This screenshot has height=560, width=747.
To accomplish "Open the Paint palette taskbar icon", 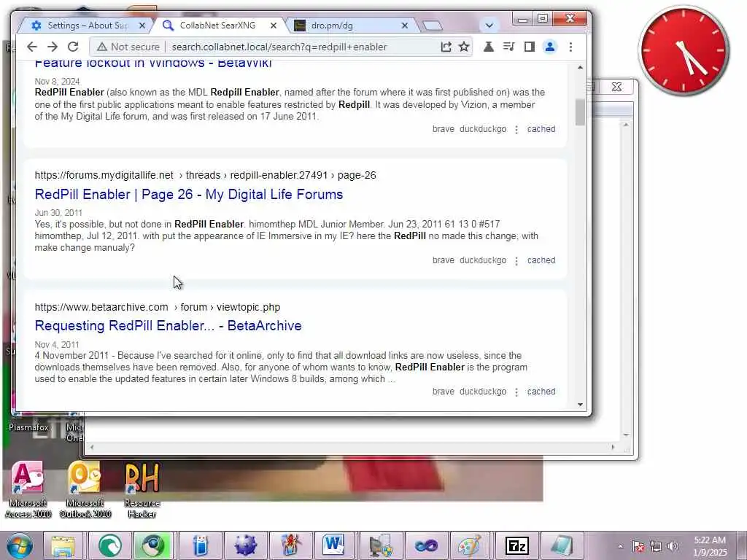I will pos(471,545).
